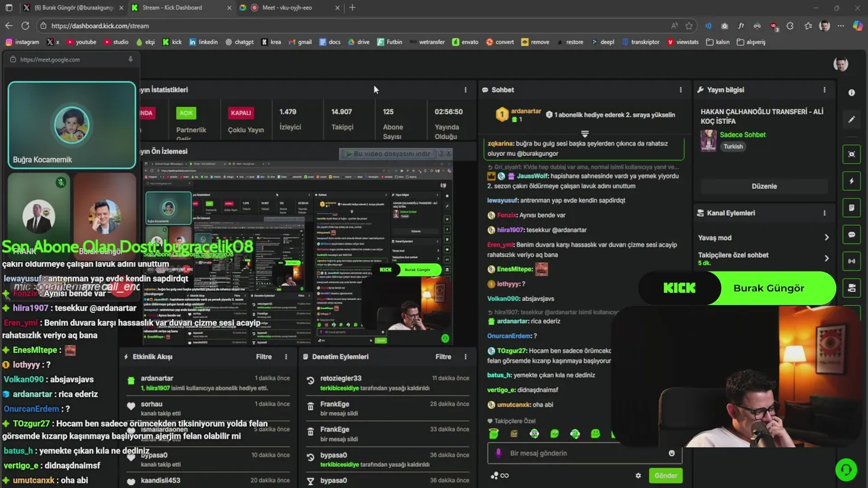The width and height of the screenshot is (868, 488).
Task: Open Filtre in Etkinlik Akışı panel
Action: tap(264, 357)
